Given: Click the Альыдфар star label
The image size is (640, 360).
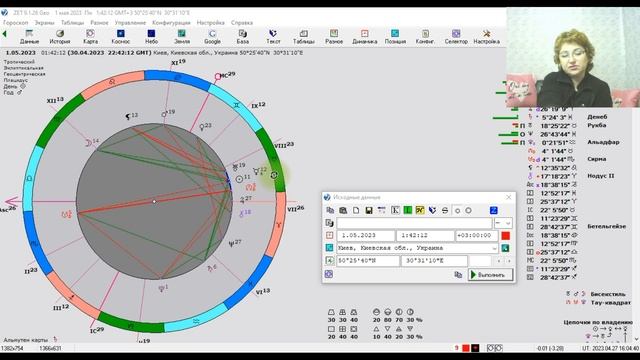Looking at the screenshot, I should [x=603, y=142].
